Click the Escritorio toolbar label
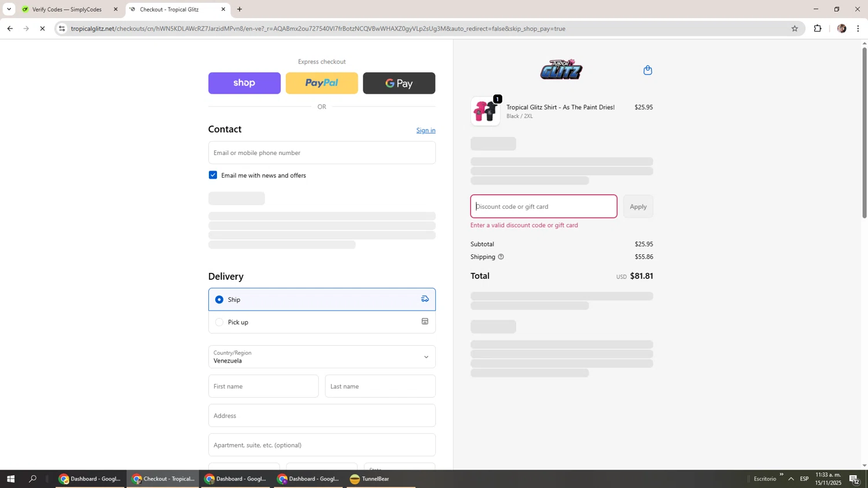This screenshot has width=868, height=488. click(x=764, y=479)
